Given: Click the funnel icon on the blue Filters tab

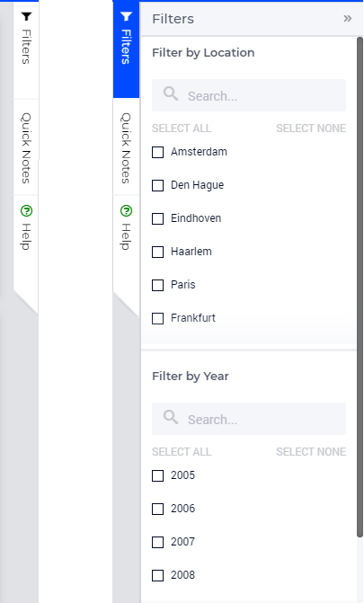Looking at the screenshot, I should [126, 16].
